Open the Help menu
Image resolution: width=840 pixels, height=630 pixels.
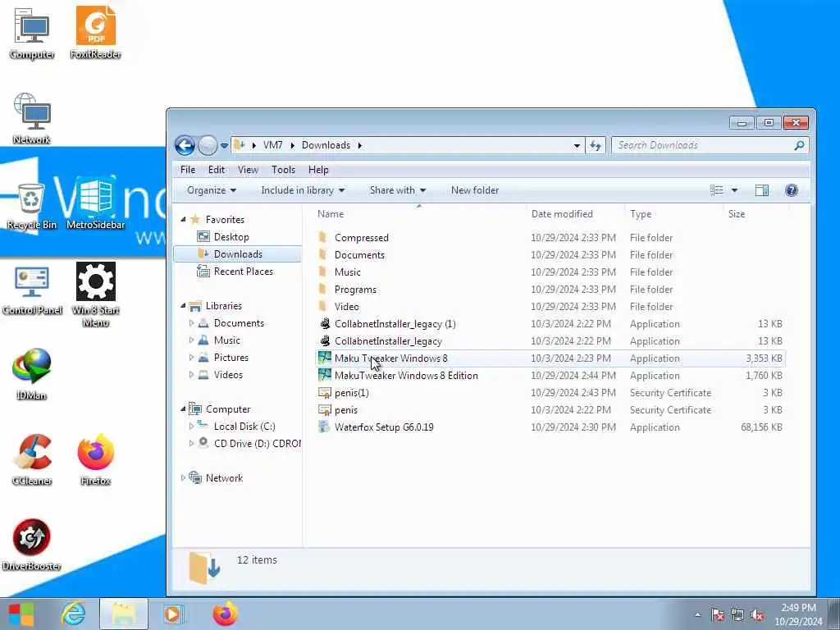[x=318, y=170]
